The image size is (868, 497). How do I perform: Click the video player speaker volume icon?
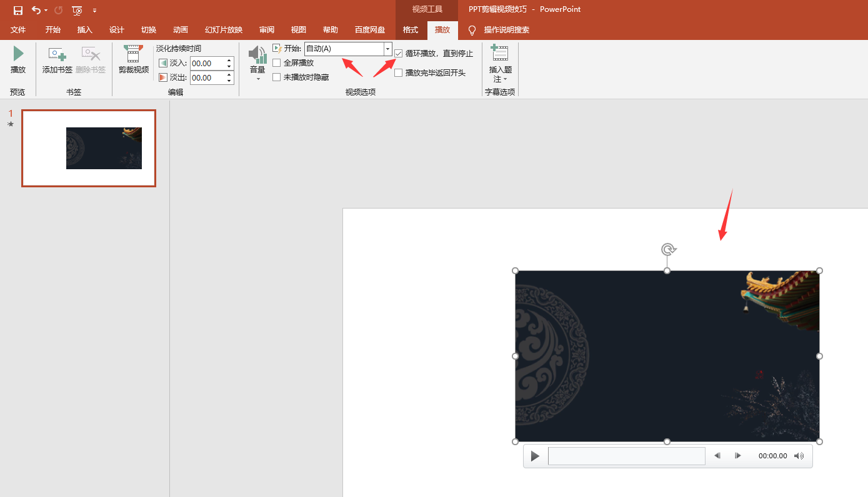[799, 456]
